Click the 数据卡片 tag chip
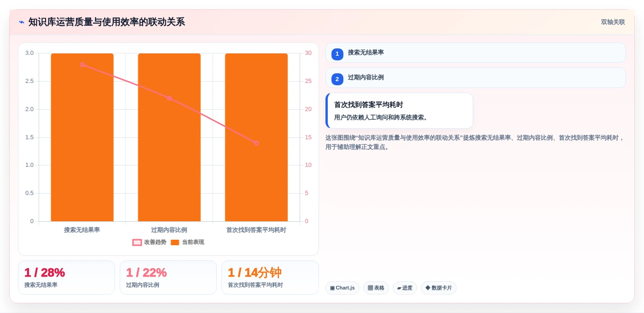This screenshot has width=644, height=313. [x=438, y=288]
